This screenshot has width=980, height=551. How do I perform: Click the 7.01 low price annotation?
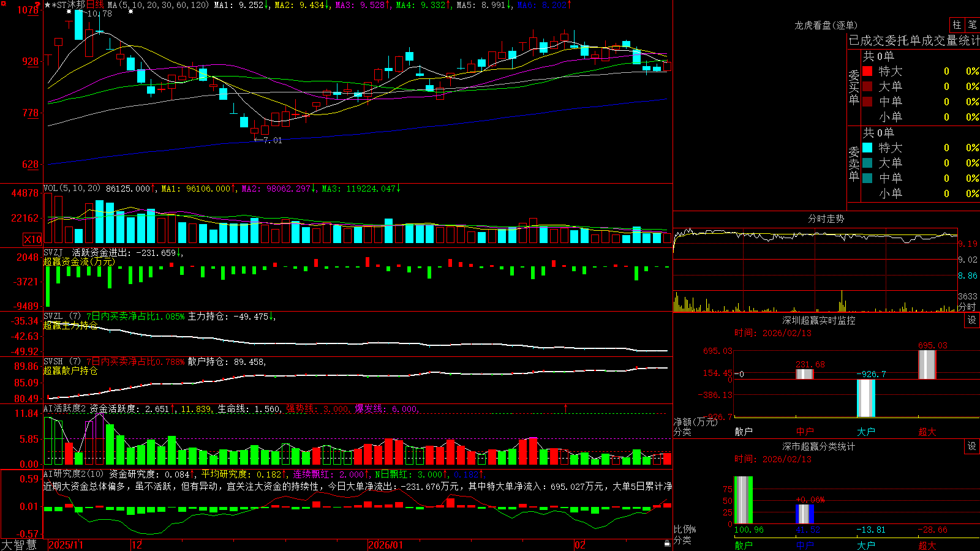click(273, 140)
